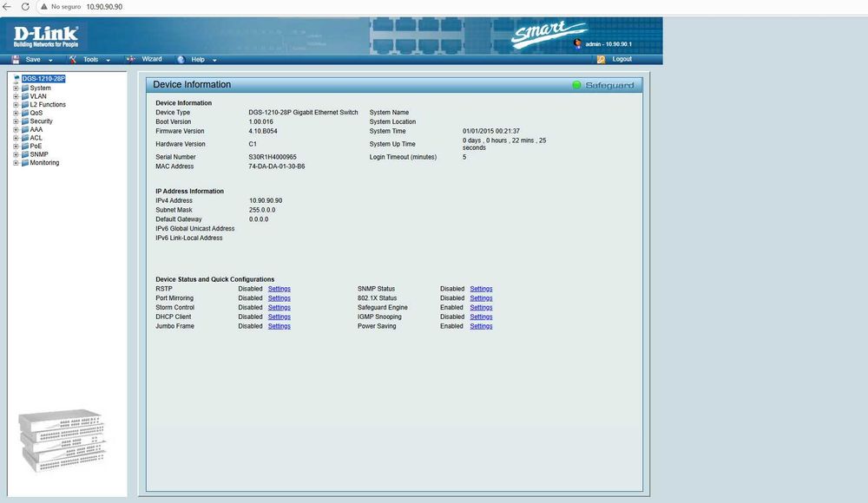Open the Help menu dropdown arrow
The image size is (868, 503).
(214, 60)
